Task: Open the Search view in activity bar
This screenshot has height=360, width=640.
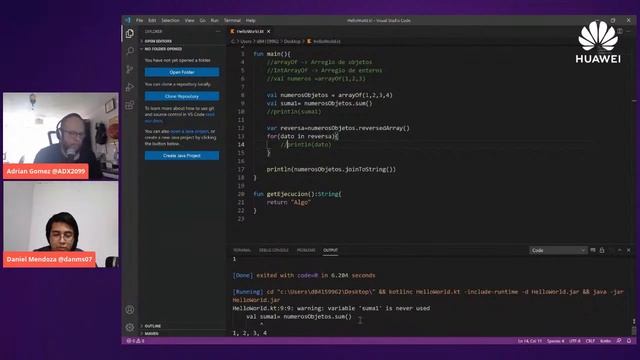Action: [130, 51]
